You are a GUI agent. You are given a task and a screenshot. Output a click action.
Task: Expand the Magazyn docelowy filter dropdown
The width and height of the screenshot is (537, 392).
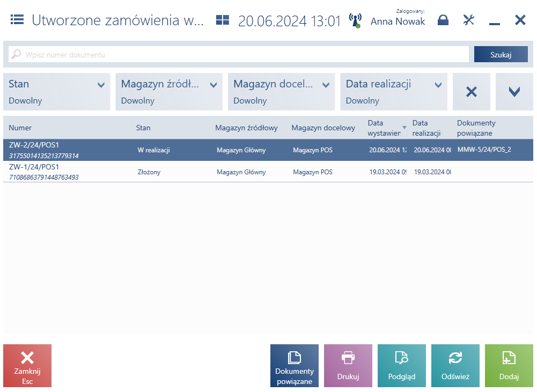pyautogui.click(x=282, y=92)
